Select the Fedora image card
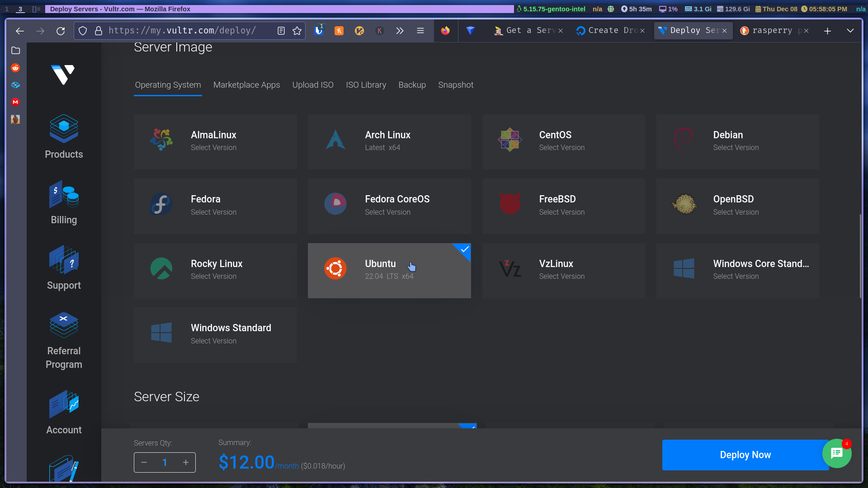 pyautogui.click(x=215, y=206)
